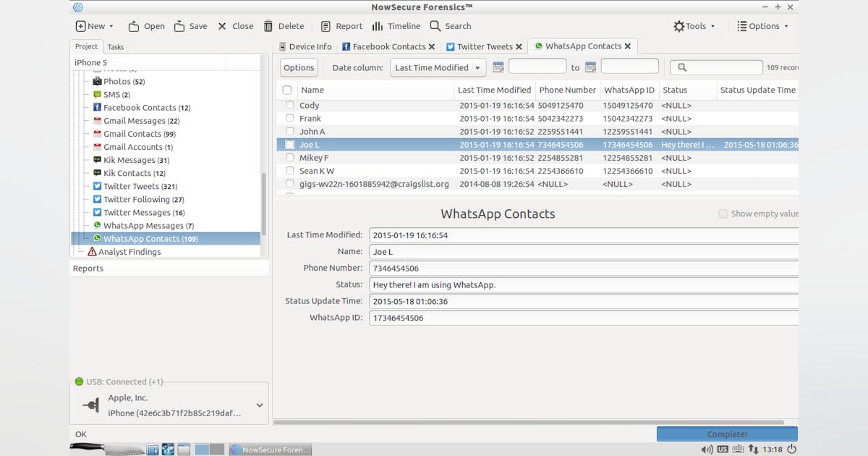Open the Search tool in toolbar
This screenshot has width=868, height=456.
click(435, 26)
